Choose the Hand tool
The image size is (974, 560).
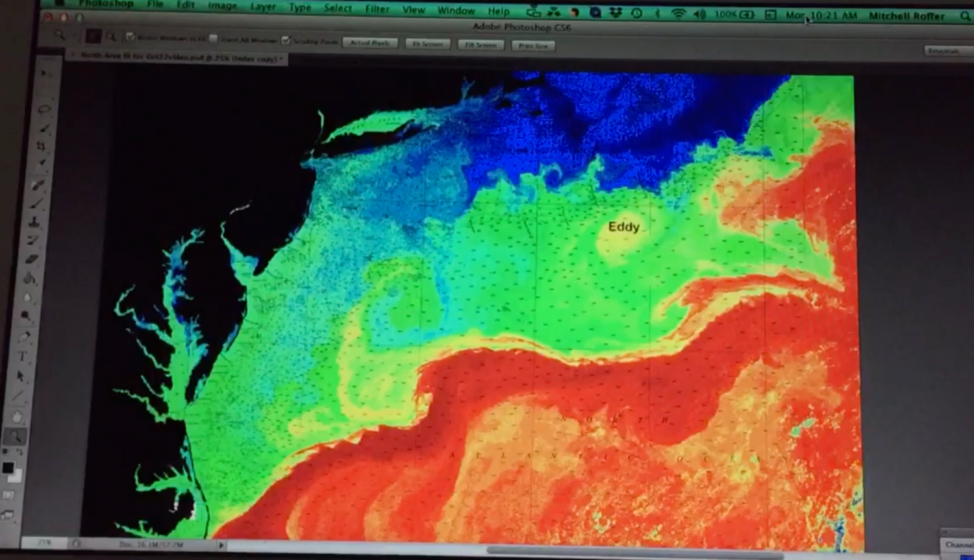(18, 417)
